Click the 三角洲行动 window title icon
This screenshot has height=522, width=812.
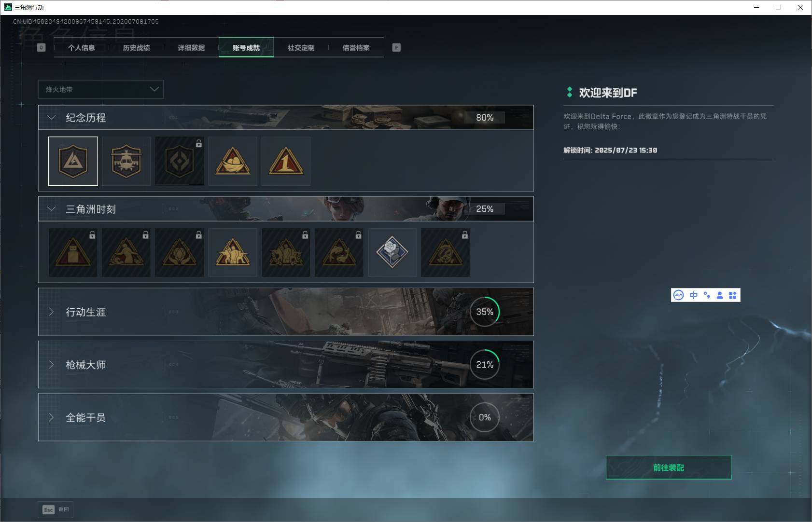click(x=8, y=7)
